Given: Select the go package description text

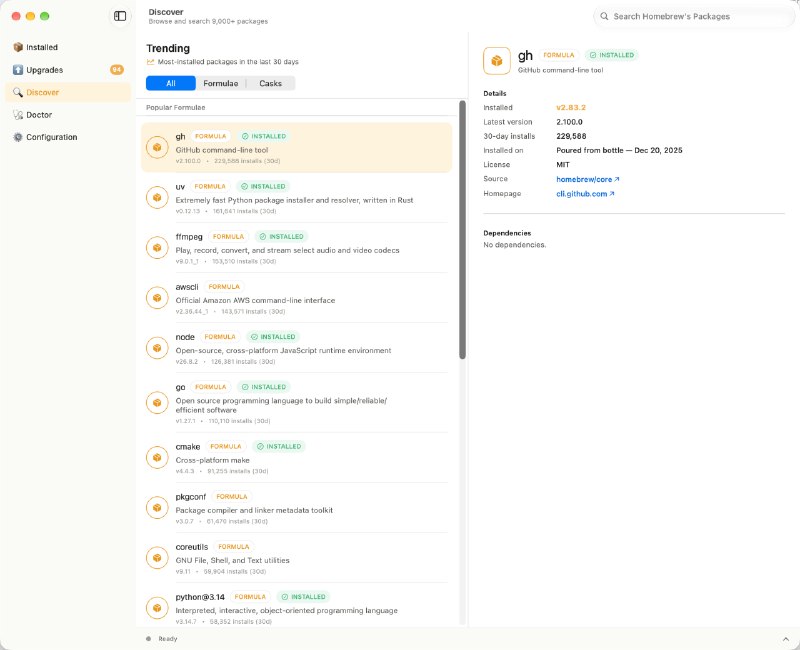Looking at the screenshot, I should pos(281,405).
